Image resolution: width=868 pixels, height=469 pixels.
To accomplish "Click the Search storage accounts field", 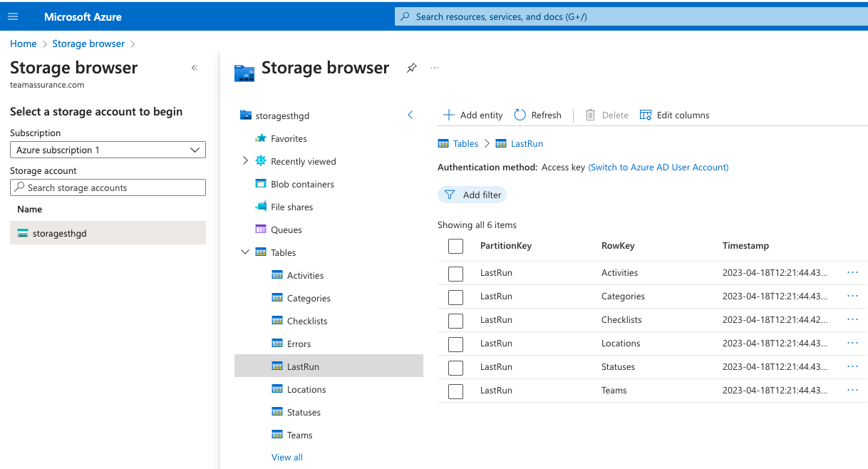I will click(x=108, y=187).
